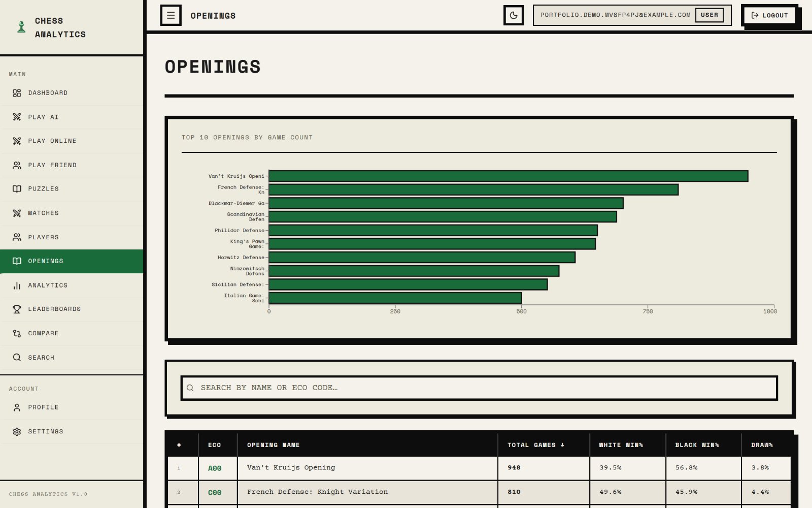Screen dimensions: 812x508
Task: Click the chess pawn logo icon
Action: coord(21,27)
